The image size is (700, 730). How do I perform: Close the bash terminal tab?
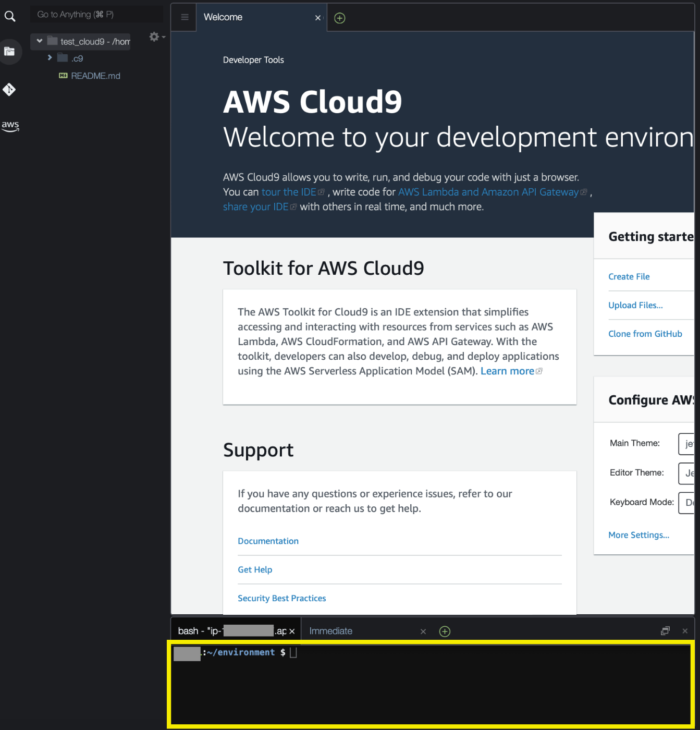292,631
